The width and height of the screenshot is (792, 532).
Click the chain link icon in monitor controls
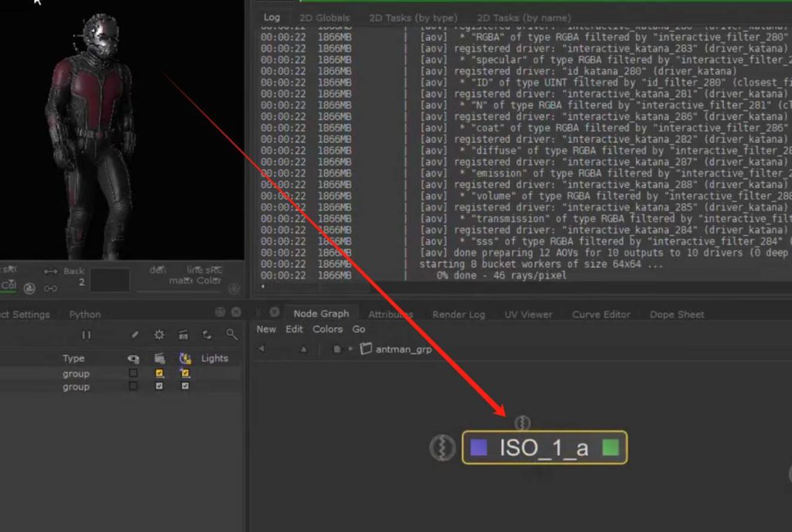click(x=50, y=288)
